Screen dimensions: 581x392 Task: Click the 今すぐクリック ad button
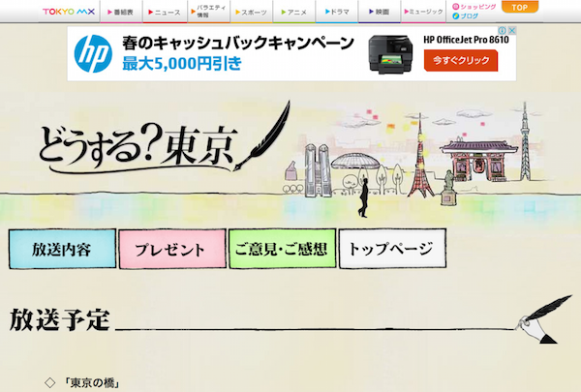461,60
